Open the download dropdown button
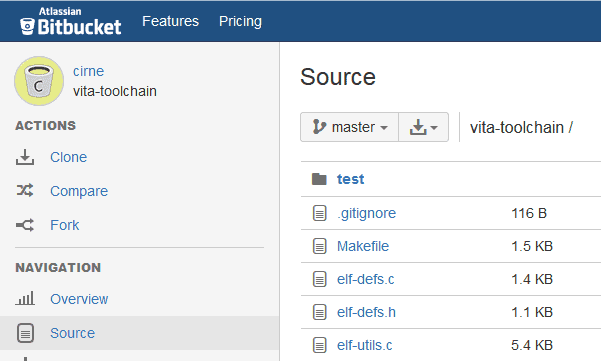Viewport: 601px width, 361px height. 424,127
